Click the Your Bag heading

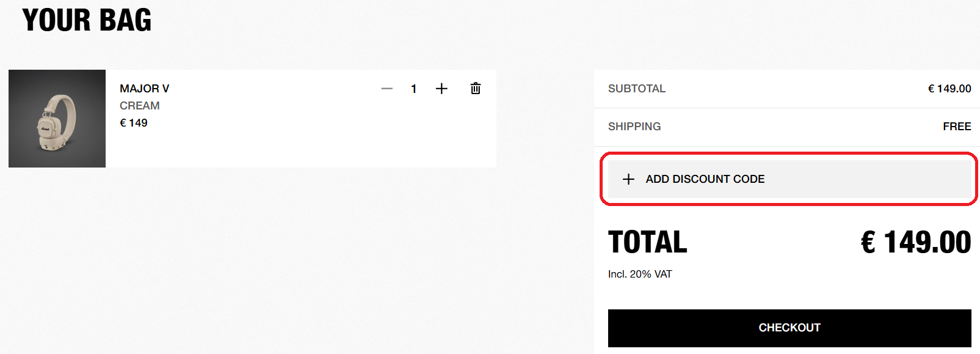pos(87,20)
